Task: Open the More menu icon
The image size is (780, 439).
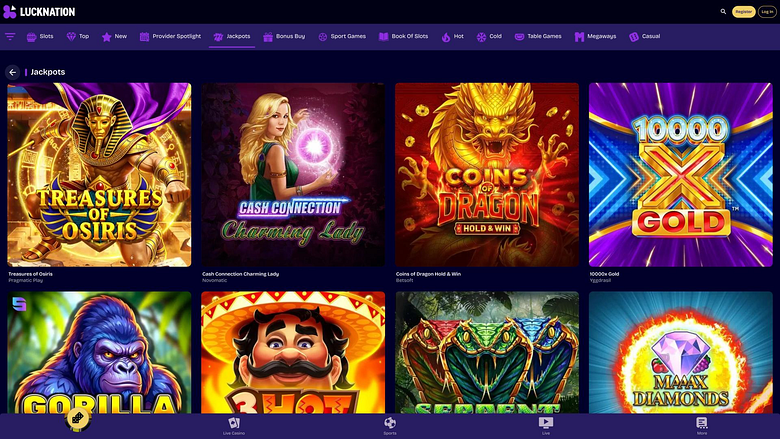Action: [702, 423]
